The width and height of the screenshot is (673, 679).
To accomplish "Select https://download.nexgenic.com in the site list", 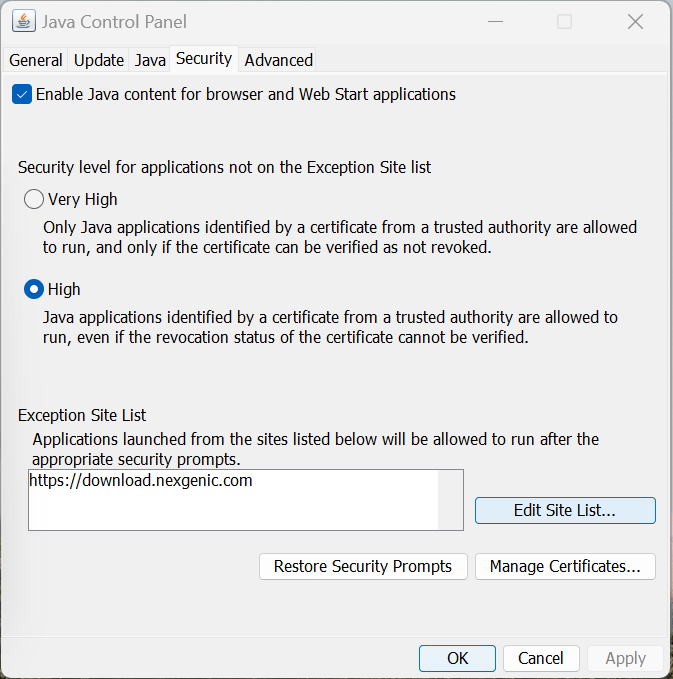I will point(141,480).
